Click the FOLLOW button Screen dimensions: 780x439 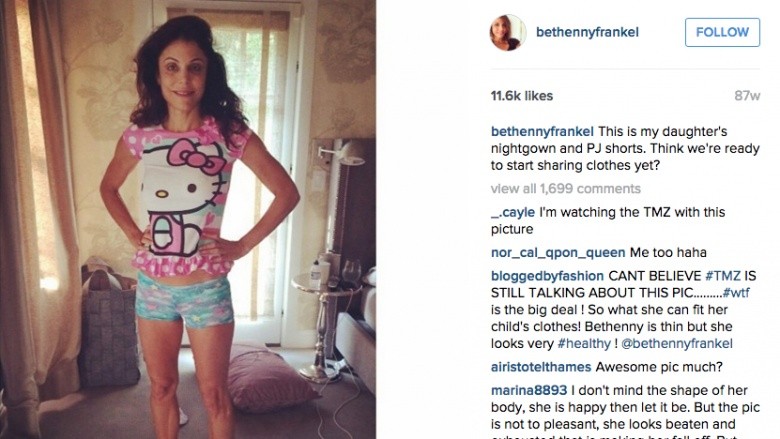[x=722, y=32]
